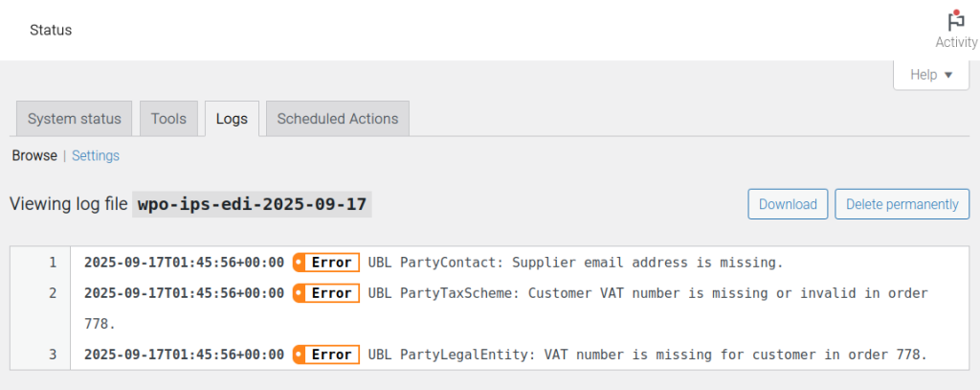Click the Error badge on line 1
Image resolution: width=980 pixels, height=390 pixels.
click(326, 263)
